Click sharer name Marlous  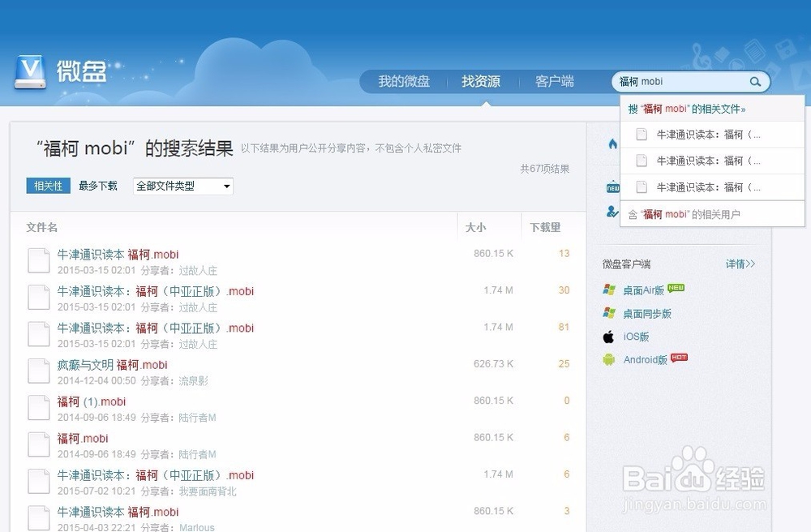coord(197,527)
